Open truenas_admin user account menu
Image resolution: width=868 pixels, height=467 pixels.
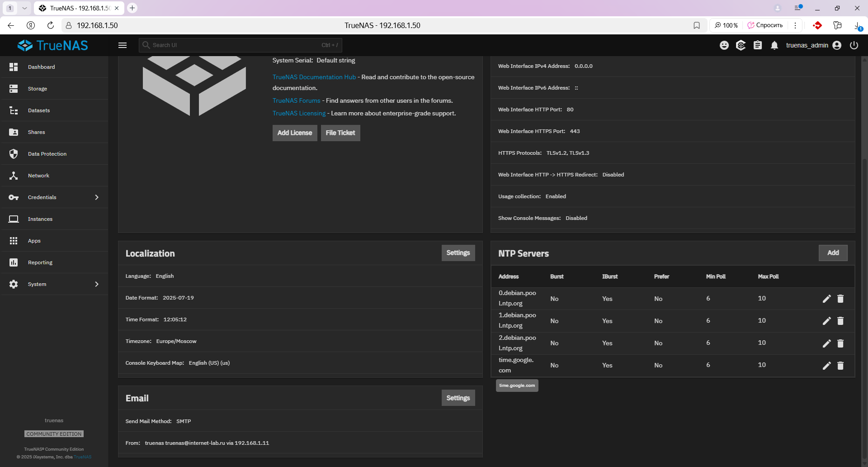click(813, 45)
